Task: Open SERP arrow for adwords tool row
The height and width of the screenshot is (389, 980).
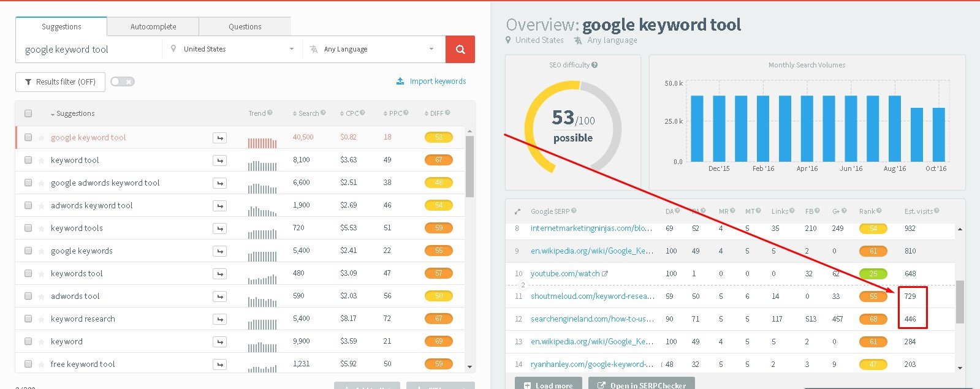Action: click(219, 296)
